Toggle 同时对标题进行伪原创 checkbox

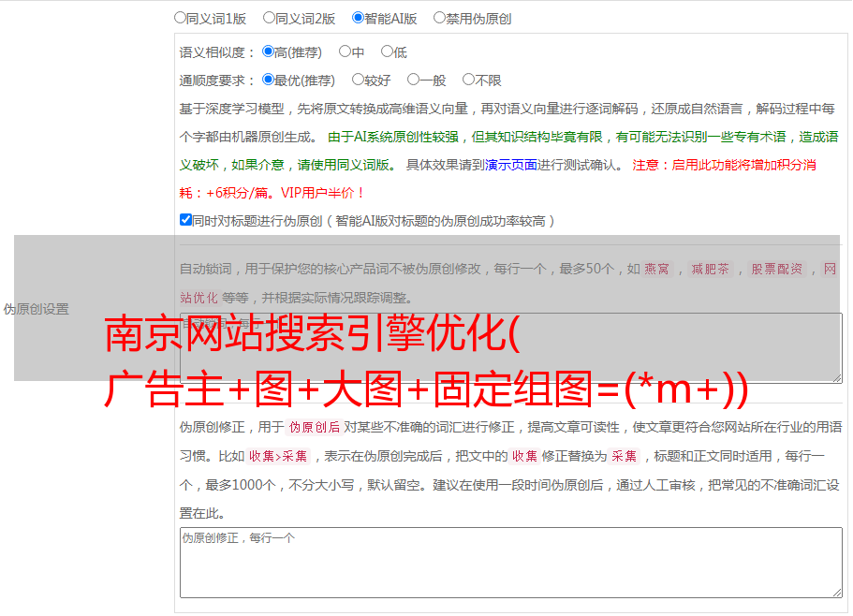click(185, 220)
